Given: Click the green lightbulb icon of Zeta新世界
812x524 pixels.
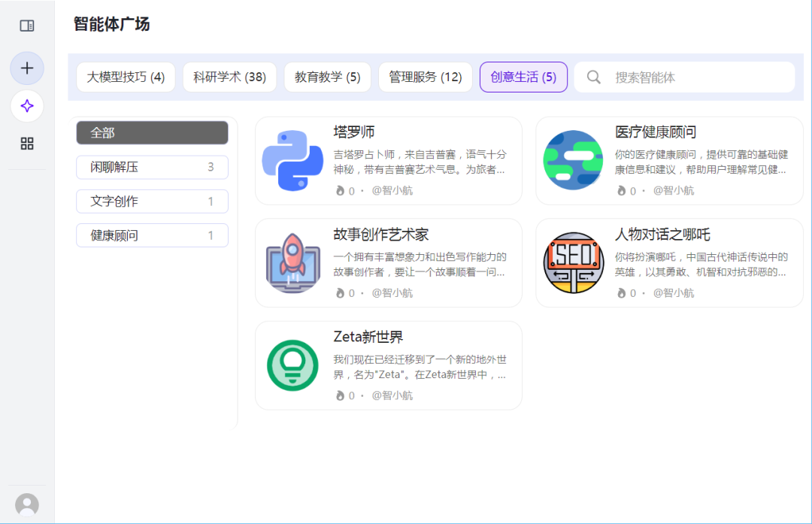Looking at the screenshot, I should point(292,365).
